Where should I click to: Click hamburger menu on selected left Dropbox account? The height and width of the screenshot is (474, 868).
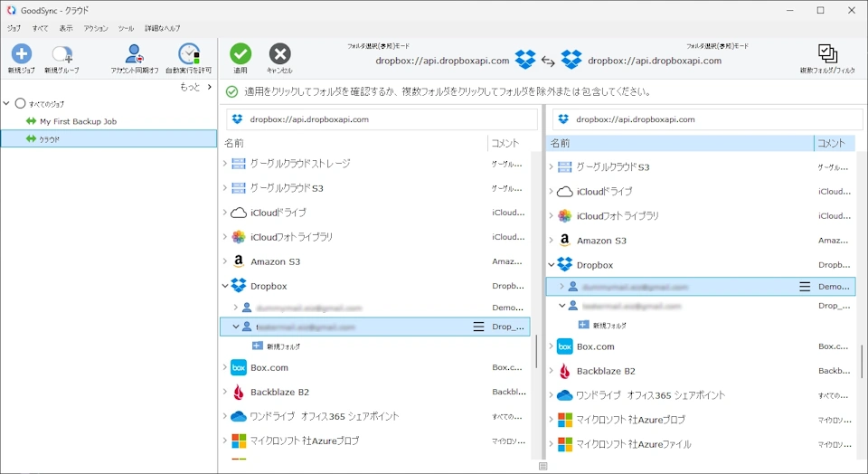coord(479,327)
